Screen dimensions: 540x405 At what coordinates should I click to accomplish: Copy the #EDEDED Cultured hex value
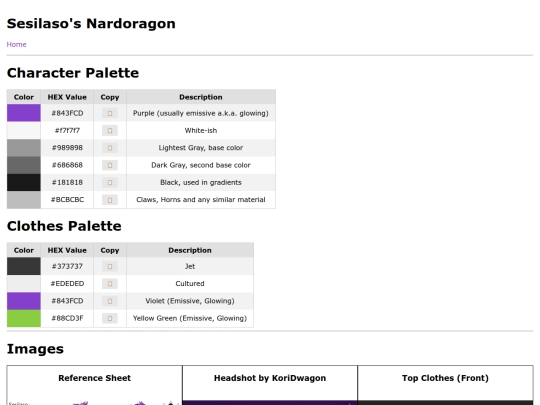[110, 283]
